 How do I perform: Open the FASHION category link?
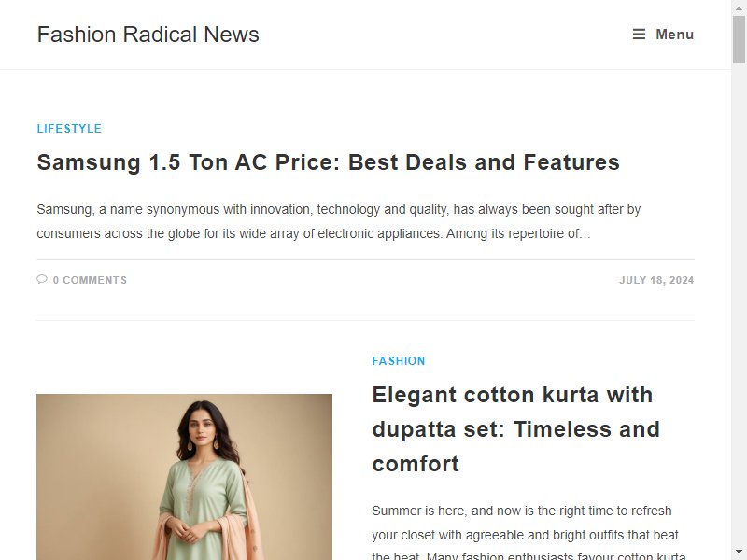(399, 361)
